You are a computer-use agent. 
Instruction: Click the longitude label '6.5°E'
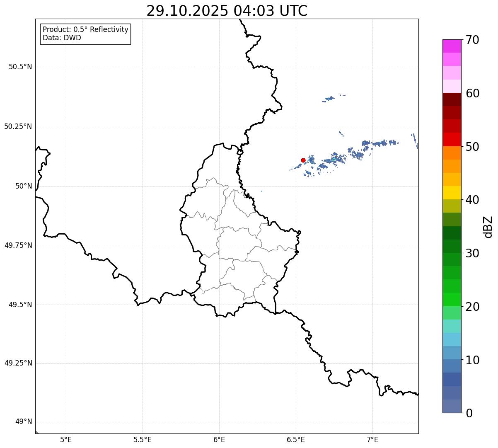(296, 440)
